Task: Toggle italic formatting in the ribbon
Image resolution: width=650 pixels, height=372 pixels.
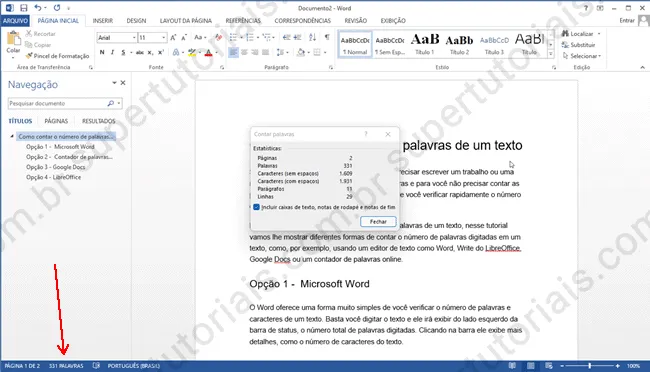Action: (112, 52)
